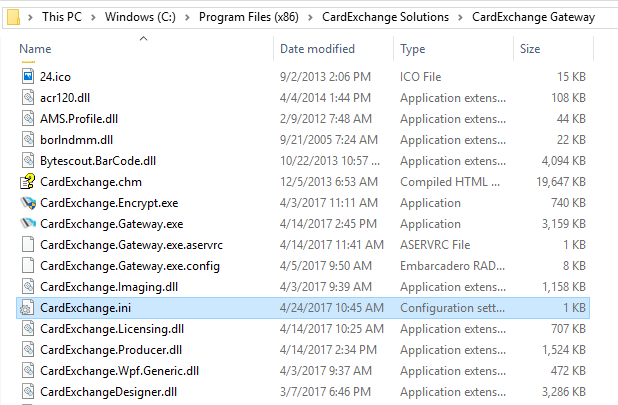Viewport: 618px width, 405px height.
Task: Click the CardExchange.Wpf.Generic.dll file icon
Action: pyautogui.click(x=28, y=371)
